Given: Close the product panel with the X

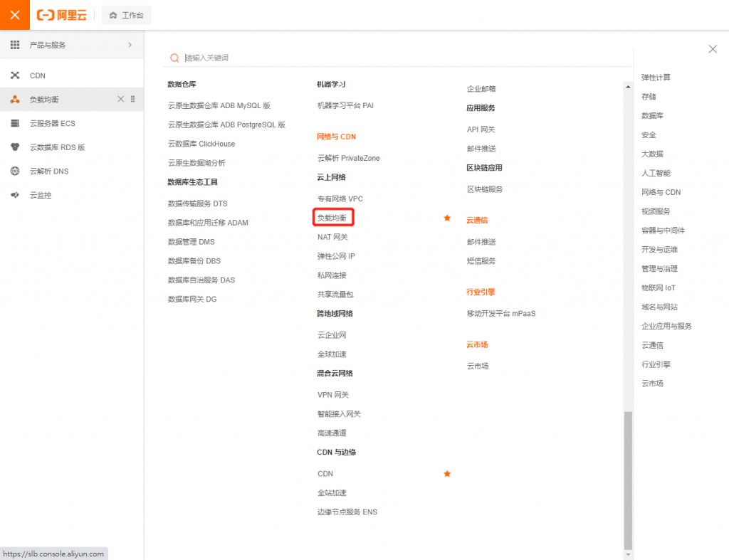Looking at the screenshot, I should click(712, 49).
